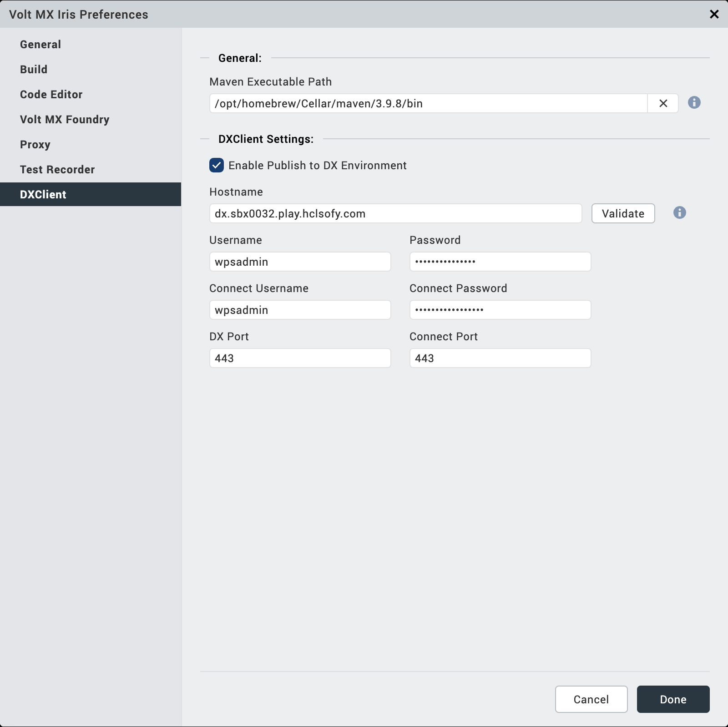Open Test Recorder preferences
Viewport: 728px width, 727px height.
tap(91, 169)
